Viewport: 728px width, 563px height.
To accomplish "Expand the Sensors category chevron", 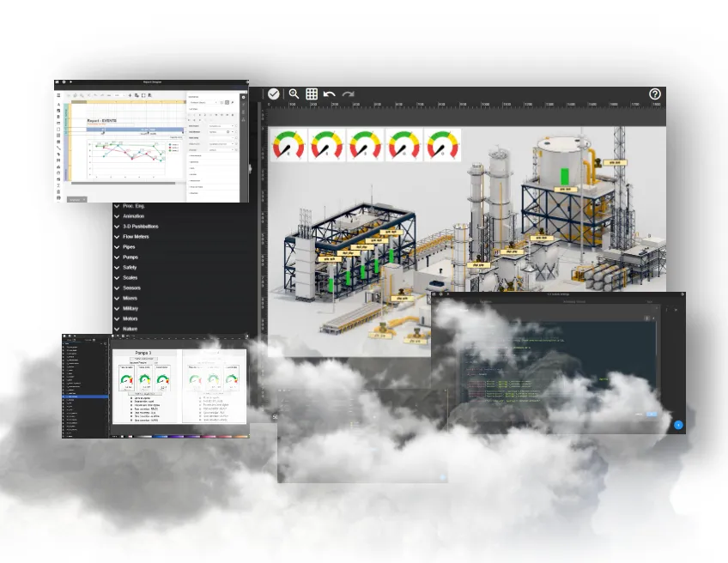I will click(117, 288).
